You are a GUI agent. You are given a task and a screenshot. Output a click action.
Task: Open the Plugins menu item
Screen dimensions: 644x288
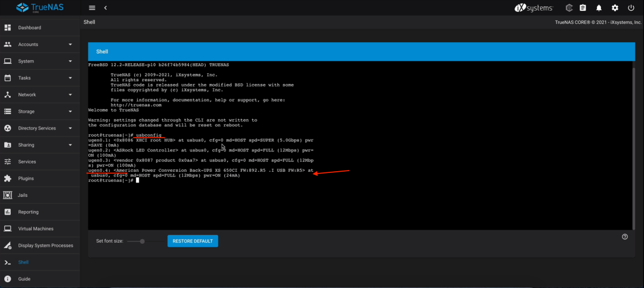[x=40, y=178]
